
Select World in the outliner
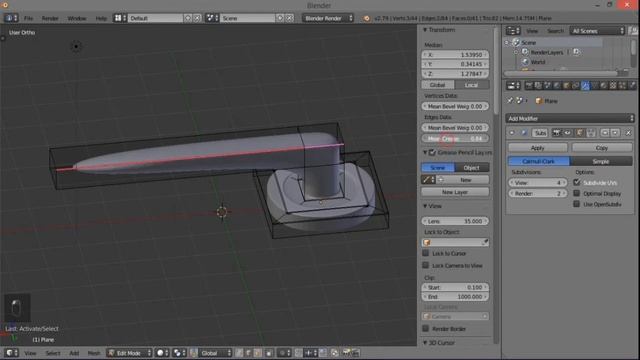click(x=538, y=62)
